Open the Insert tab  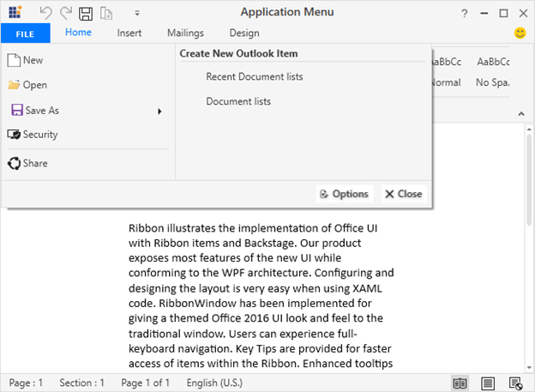click(x=130, y=33)
